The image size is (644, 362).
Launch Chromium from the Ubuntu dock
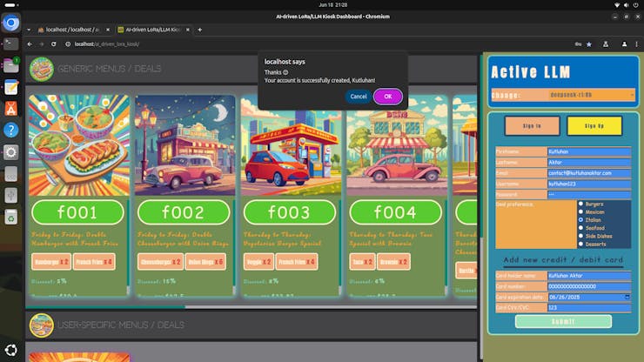(11, 23)
